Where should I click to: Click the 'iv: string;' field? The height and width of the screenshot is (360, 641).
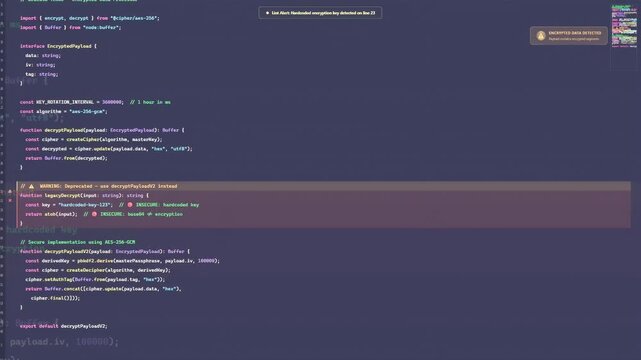tap(40, 65)
